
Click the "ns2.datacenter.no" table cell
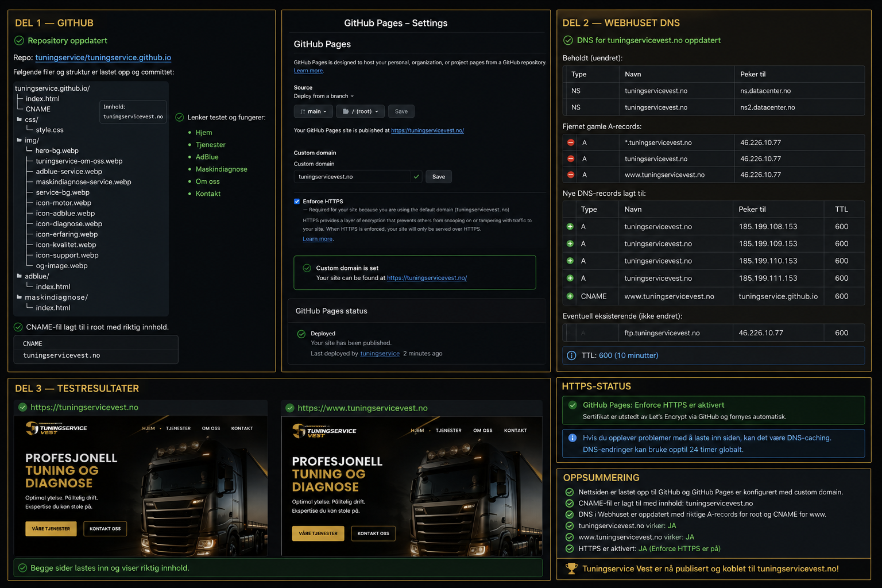click(799, 107)
